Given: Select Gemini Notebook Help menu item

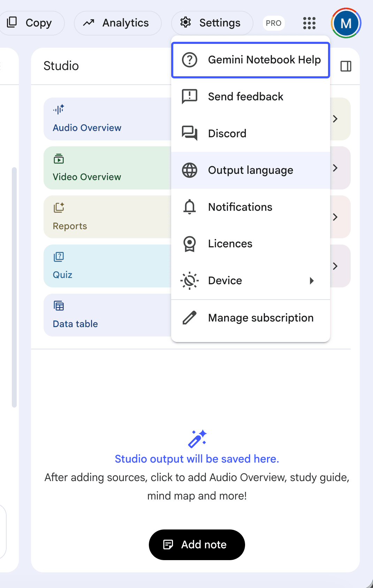Looking at the screenshot, I should point(251,60).
